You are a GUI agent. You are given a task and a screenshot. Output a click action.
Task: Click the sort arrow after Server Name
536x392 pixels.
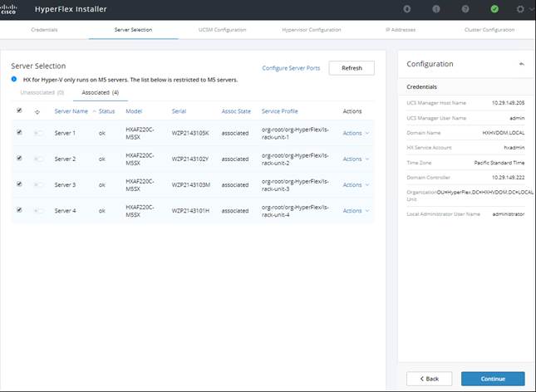coord(95,111)
